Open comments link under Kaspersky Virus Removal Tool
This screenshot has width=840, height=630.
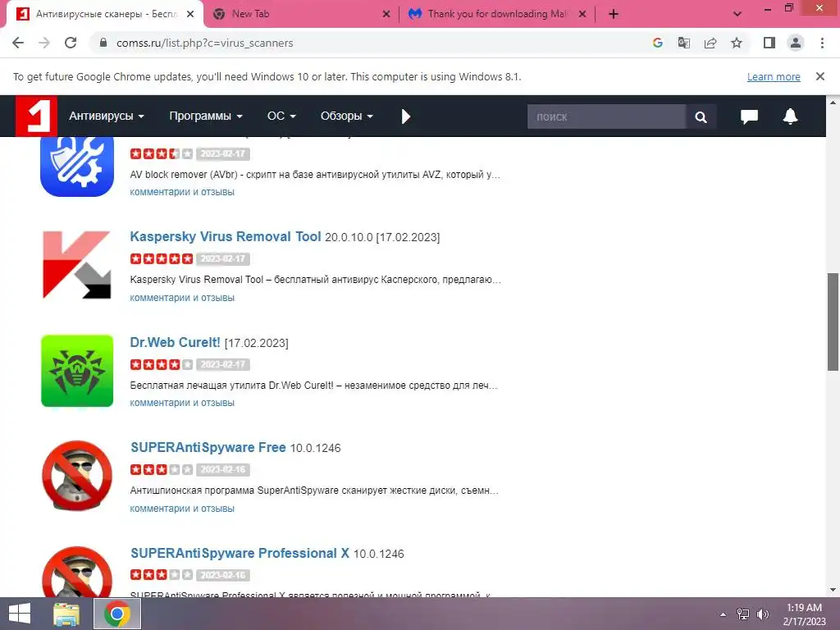coord(182,297)
